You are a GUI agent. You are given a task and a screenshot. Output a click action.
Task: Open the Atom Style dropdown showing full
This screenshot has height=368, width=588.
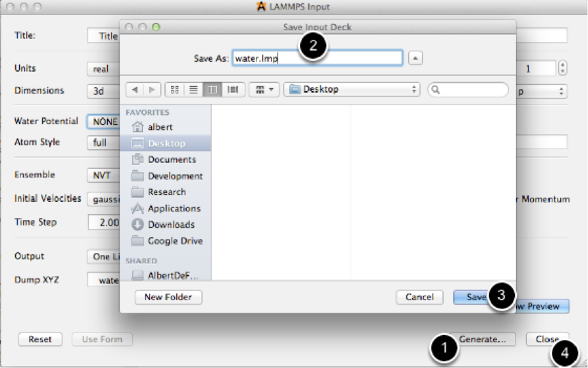tap(103, 142)
